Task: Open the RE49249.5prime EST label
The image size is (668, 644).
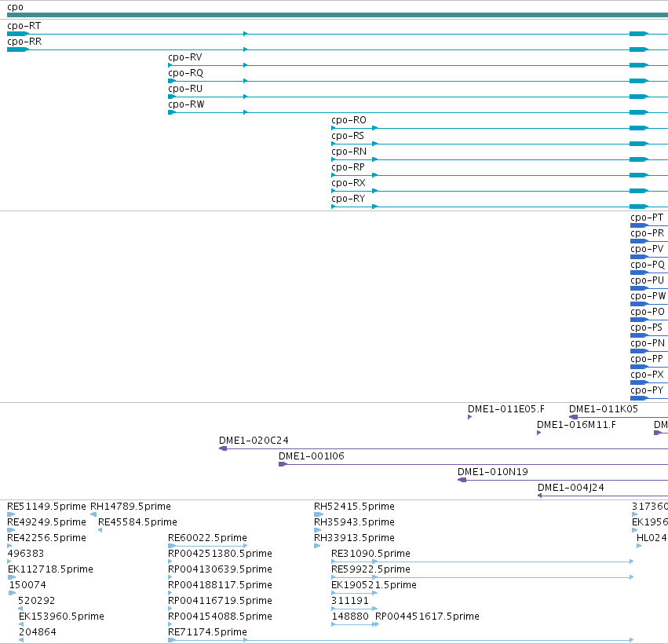Action: tap(46, 523)
